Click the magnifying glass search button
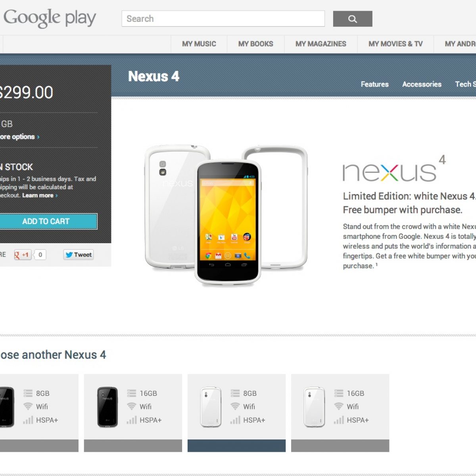This screenshot has height=476, width=476. (x=352, y=19)
